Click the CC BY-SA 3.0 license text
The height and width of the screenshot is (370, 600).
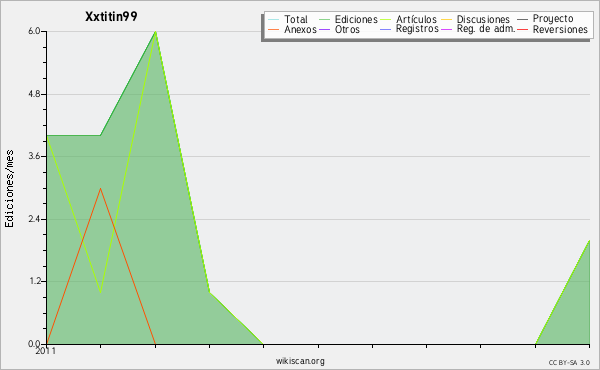pos(569,362)
